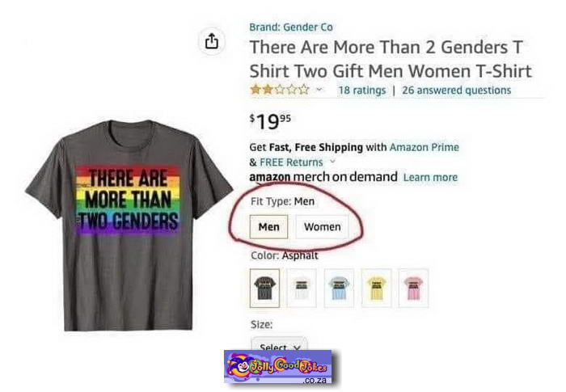Choose the light blue shirt color swatch

tap(339, 288)
